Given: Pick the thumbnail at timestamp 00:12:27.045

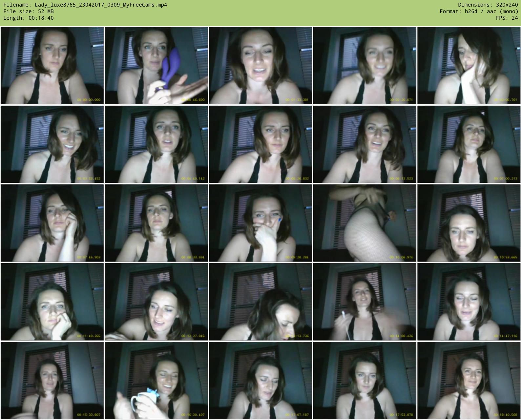Looking at the screenshot, I should [x=156, y=302].
